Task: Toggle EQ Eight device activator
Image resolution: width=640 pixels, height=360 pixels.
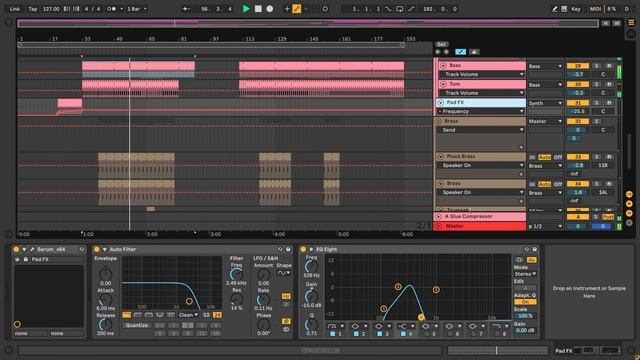Action: point(303,249)
